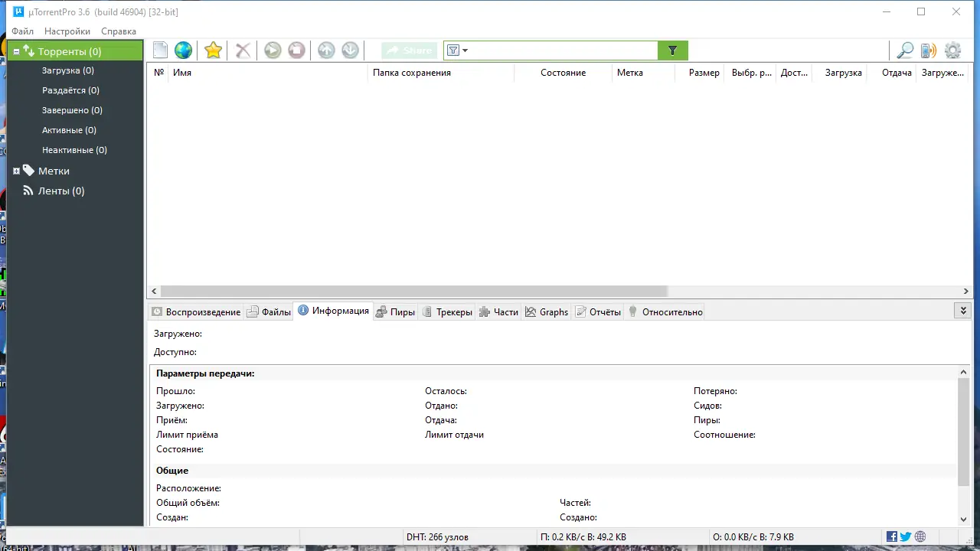This screenshot has width=980, height=551.
Task: Select Неактивные (0) category
Action: tap(74, 150)
